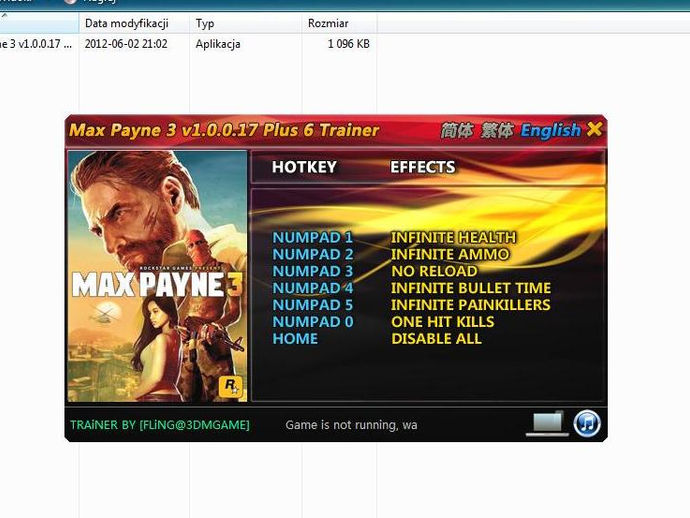Click the INFINITE PAINKILLERS effect
This screenshot has width=690, height=518.
[x=470, y=305]
